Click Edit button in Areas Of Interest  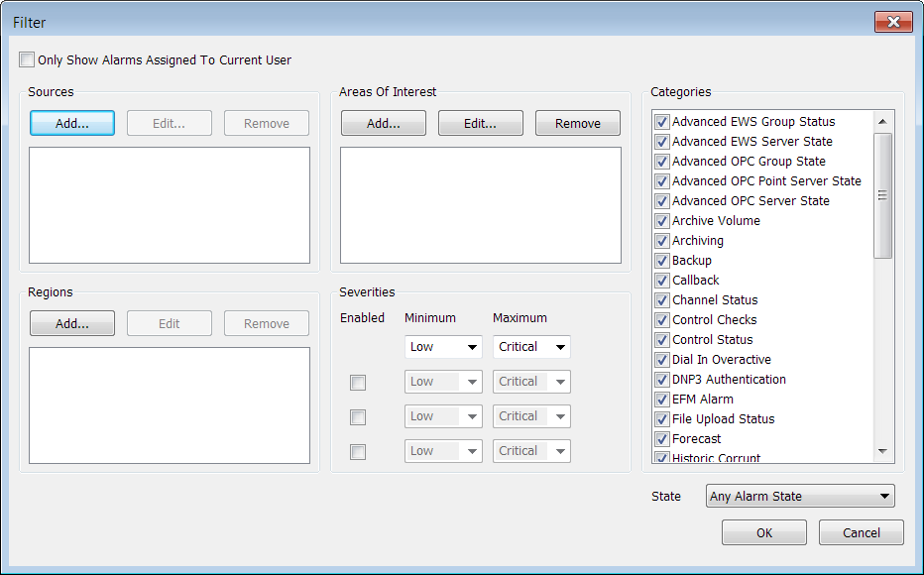tap(480, 123)
